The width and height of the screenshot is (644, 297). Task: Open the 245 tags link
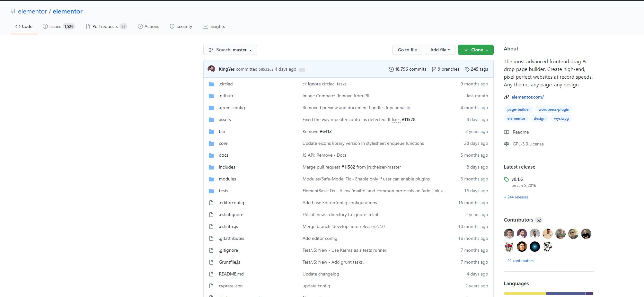[x=476, y=69]
